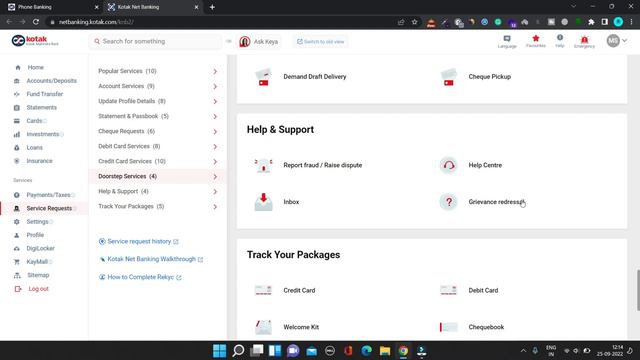Expand Credit Card Services category
The height and width of the screenshot is (360, 640).
point(158,161)
